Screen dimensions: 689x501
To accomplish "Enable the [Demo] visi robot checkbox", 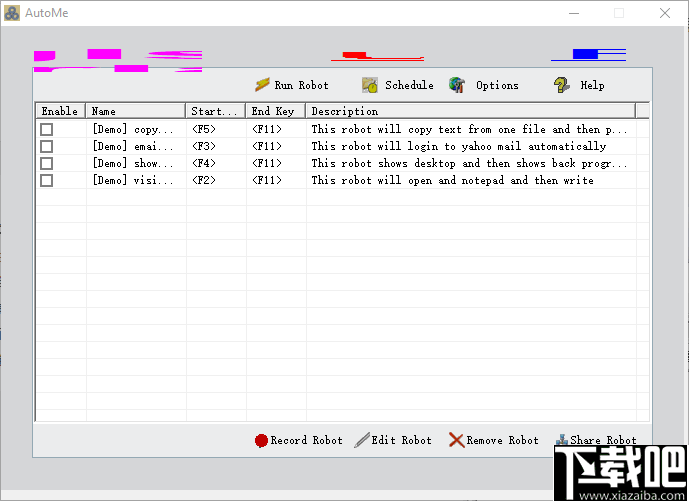I will pos(47,180).
